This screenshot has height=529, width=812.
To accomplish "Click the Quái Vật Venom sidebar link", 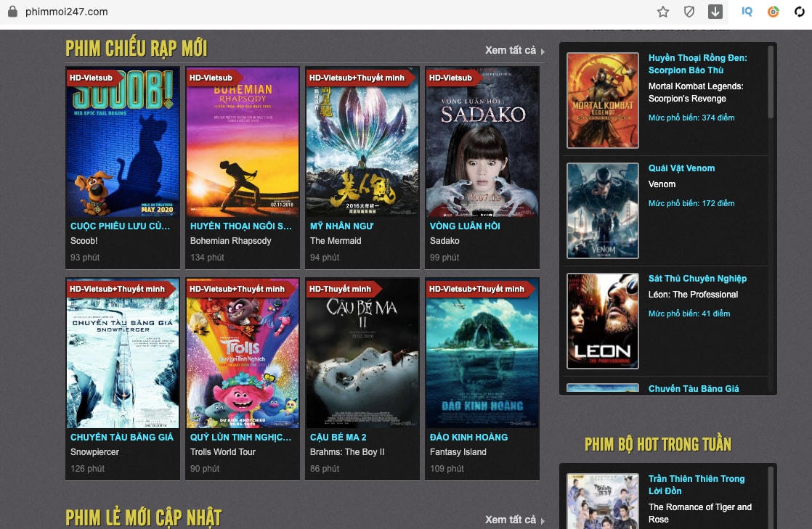I will (x=681, y=168).
